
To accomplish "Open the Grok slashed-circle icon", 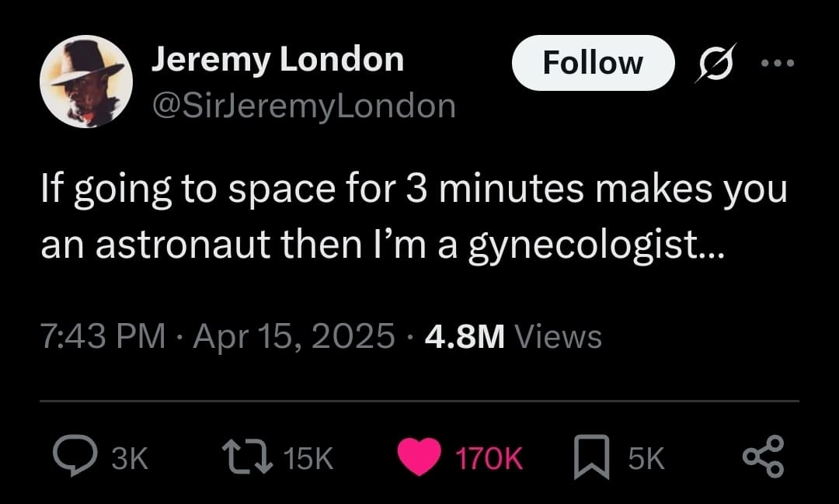I will click(x=711, y=64).
